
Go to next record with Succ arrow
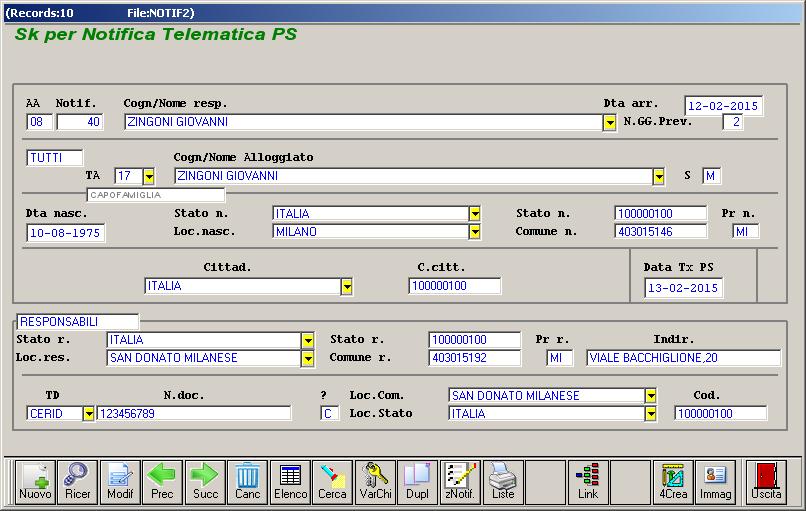coord(205,481)
